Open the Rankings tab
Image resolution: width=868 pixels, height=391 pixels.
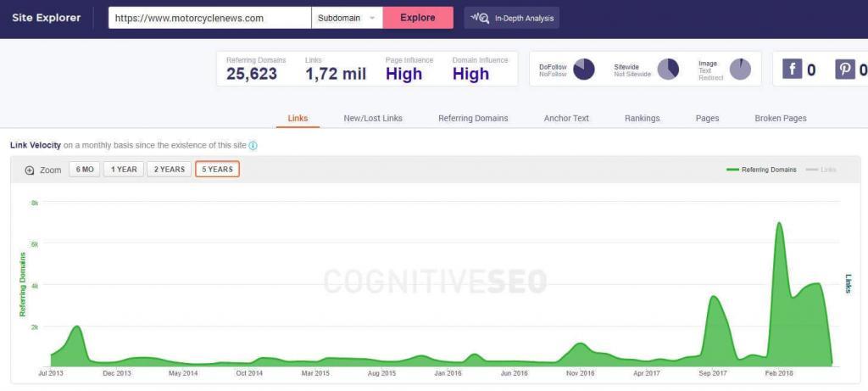coord(643,118)
